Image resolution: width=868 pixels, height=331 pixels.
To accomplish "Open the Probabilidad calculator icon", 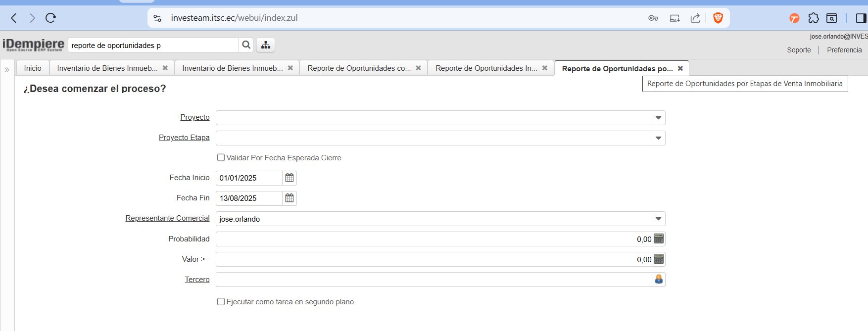I will click(x=659, y=239).
